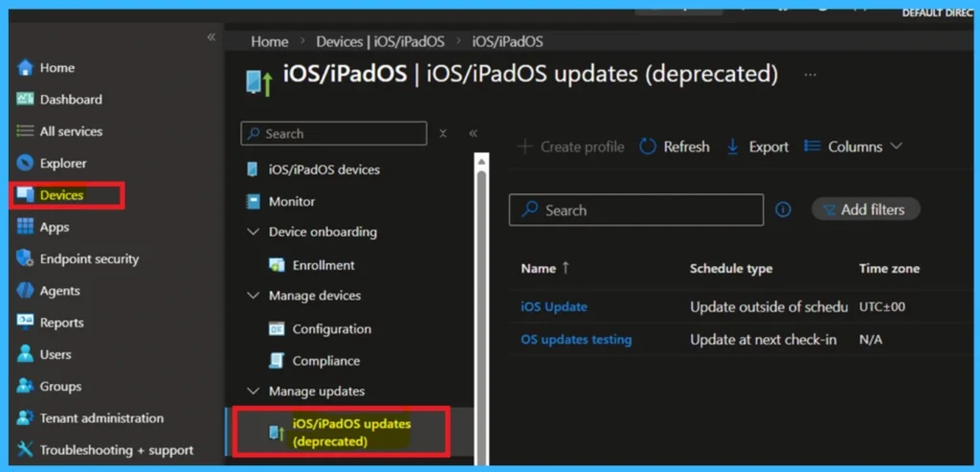Click the iOS/iPadOS updates (deprecated) icon

tap(277, 432)
